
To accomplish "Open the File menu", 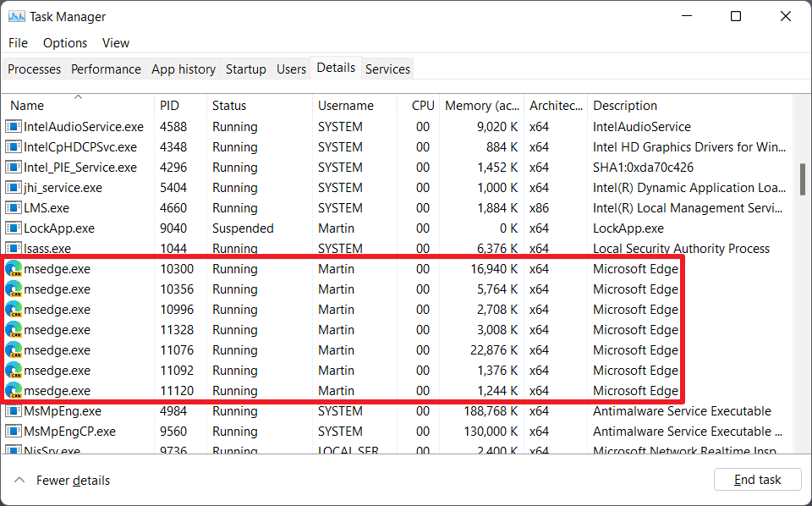I will coord(18,42).
